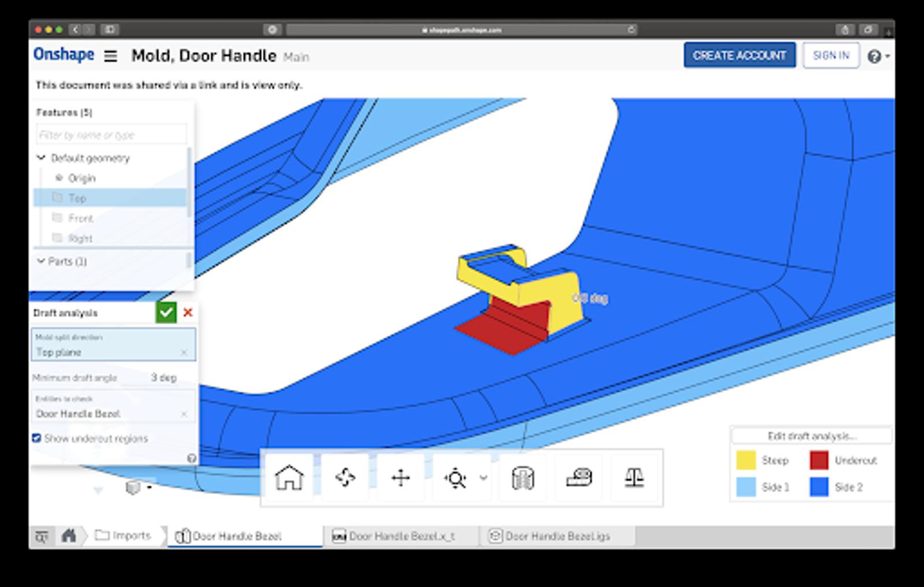Remove Door Handle Bezel from entities to check
The image size is (924, 587).
pyautogui.click(x=184, y=414)
